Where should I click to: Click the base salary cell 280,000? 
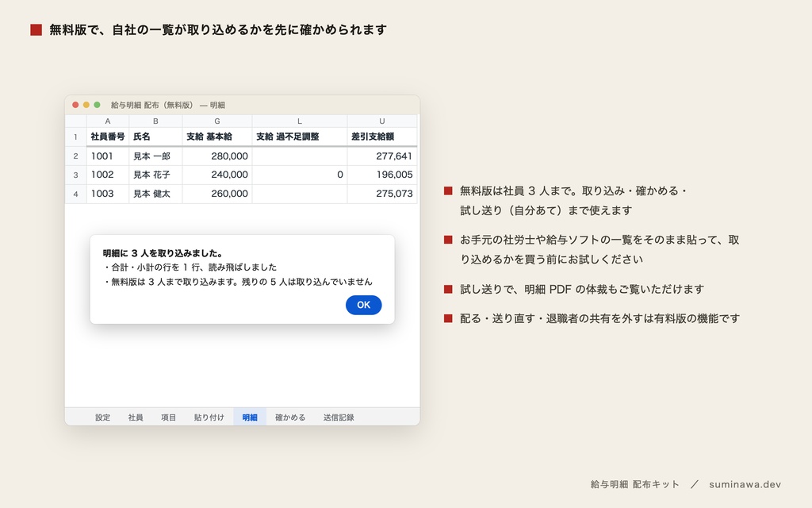coord(217,156)
